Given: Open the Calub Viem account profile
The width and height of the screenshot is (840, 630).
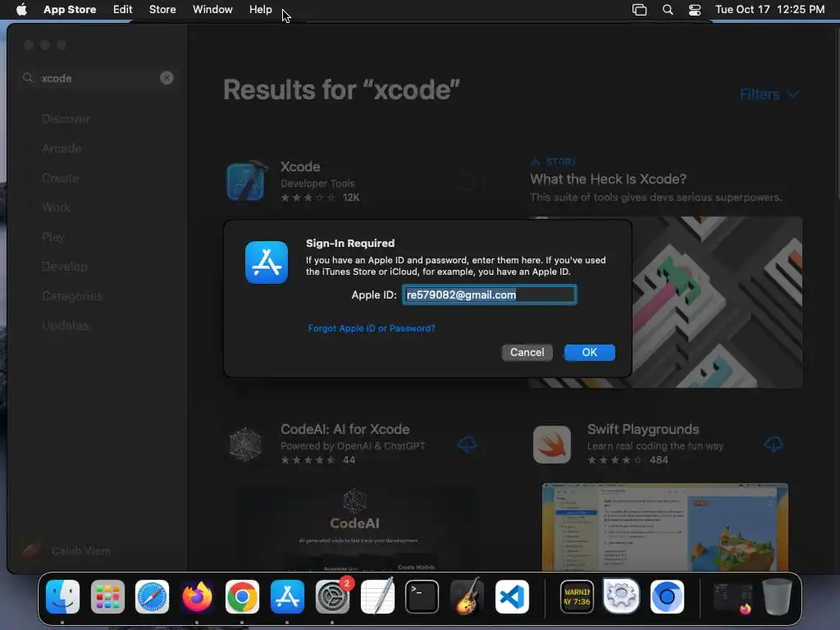Looking at the screenshot, I should point(66,550).
